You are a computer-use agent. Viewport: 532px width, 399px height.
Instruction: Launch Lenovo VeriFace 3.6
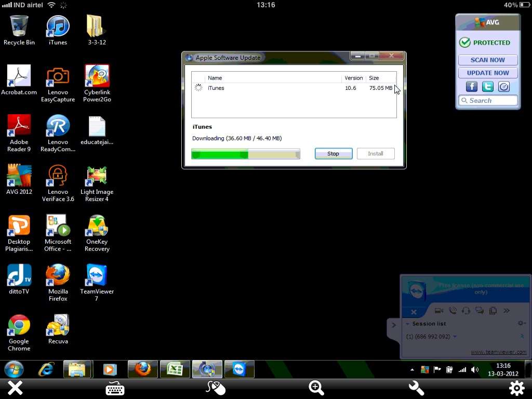point(58,183)
